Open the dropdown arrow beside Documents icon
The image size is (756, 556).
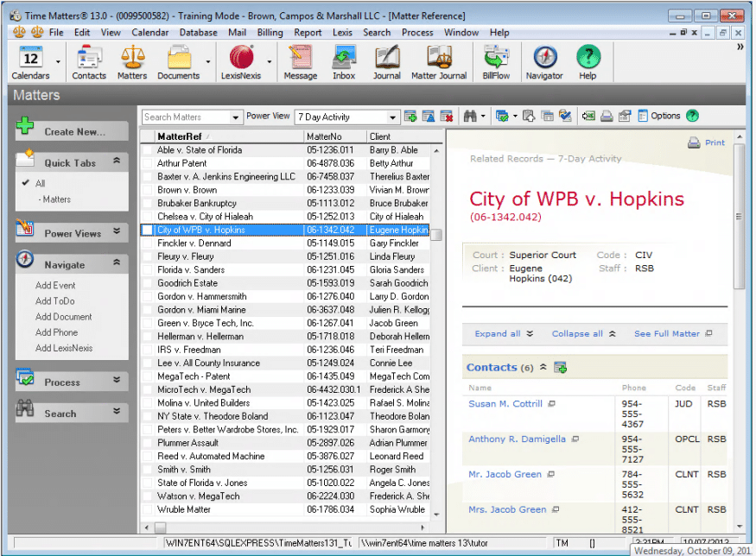pyautogui.click(x=208, y=61)
